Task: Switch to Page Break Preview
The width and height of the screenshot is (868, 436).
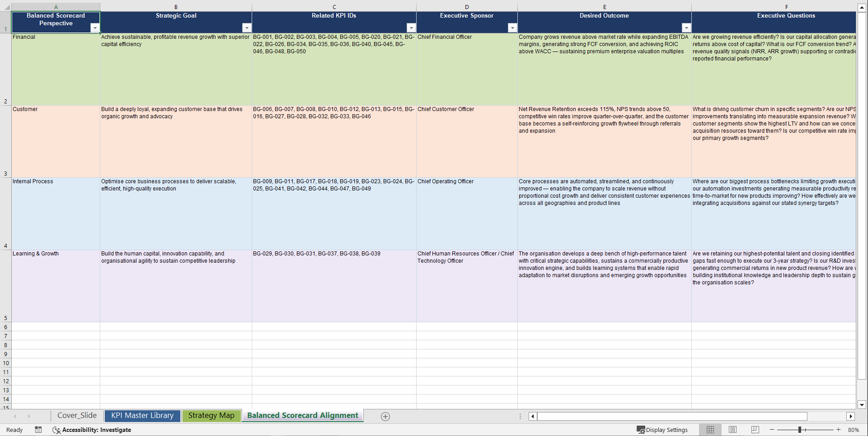Action: click(x=755, y=430)
